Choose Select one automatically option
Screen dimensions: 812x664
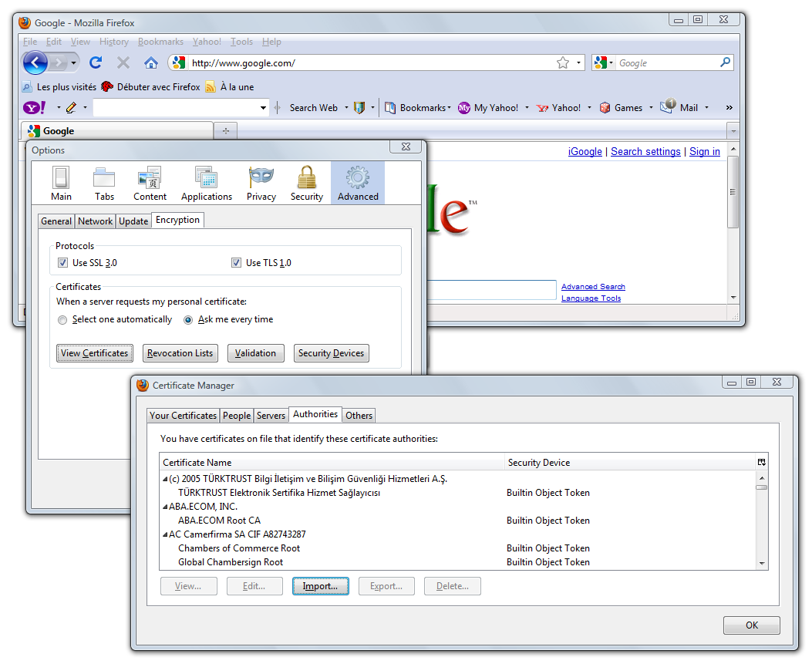(62, 320)
